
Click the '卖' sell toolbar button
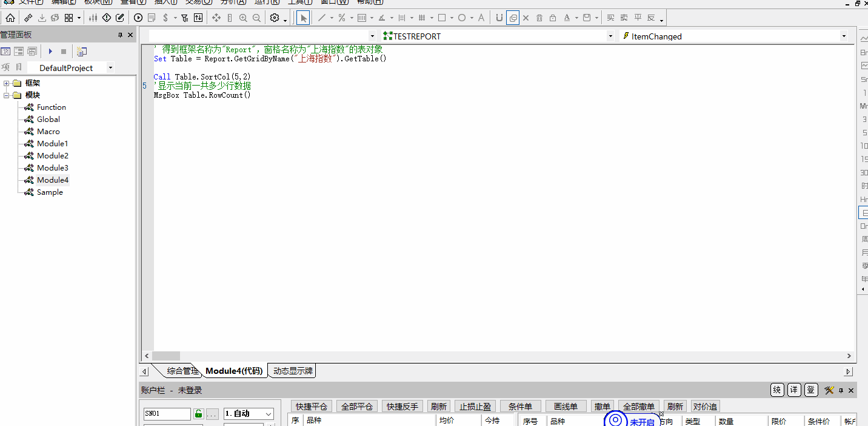coord(624,18)
